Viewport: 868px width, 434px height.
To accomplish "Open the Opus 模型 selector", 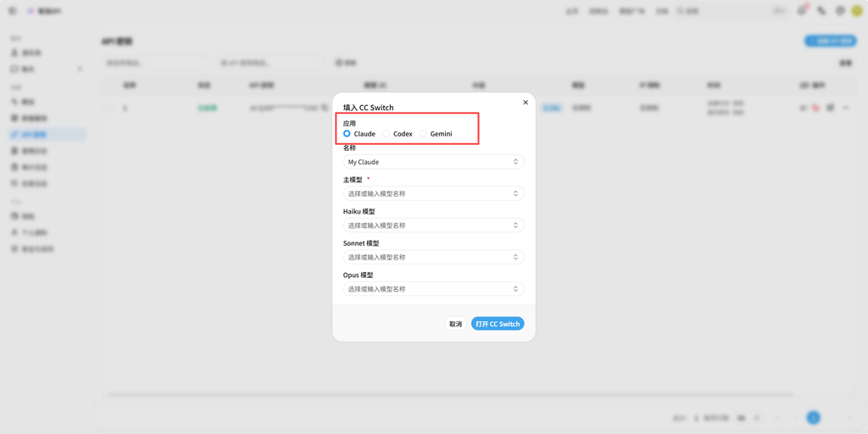I will pos(433,289).
